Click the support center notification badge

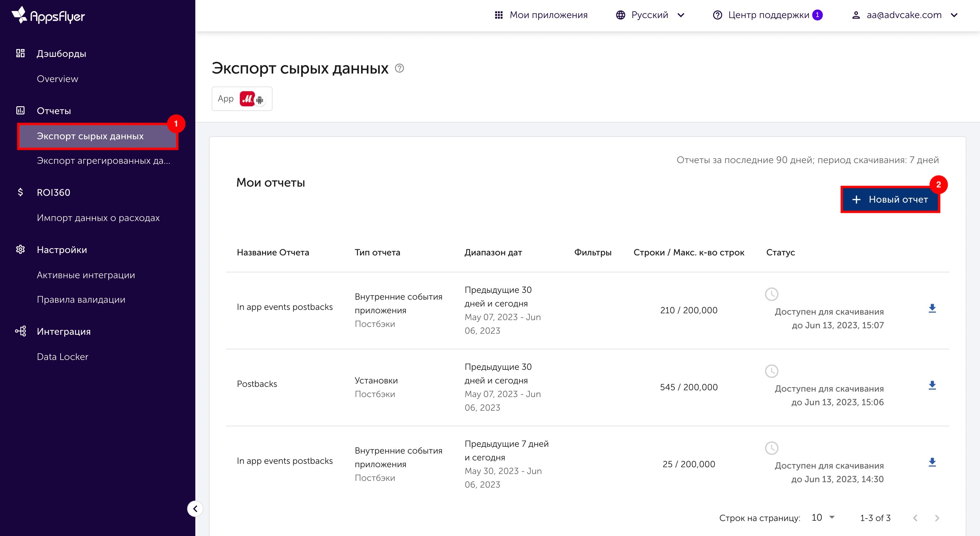(817, 15)
